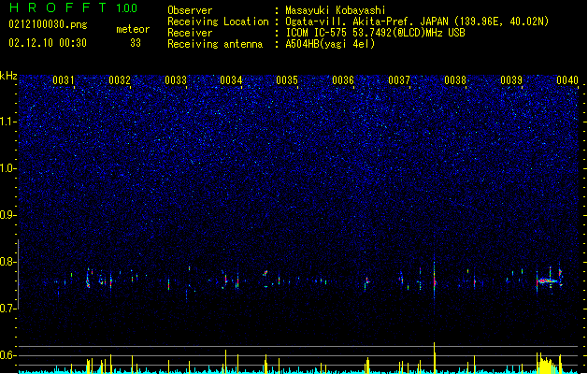Viewport: 588px width, 374px height.
Task: Click the 1.1 kHz frequency axis label
Action: click(x=8, y=122)
